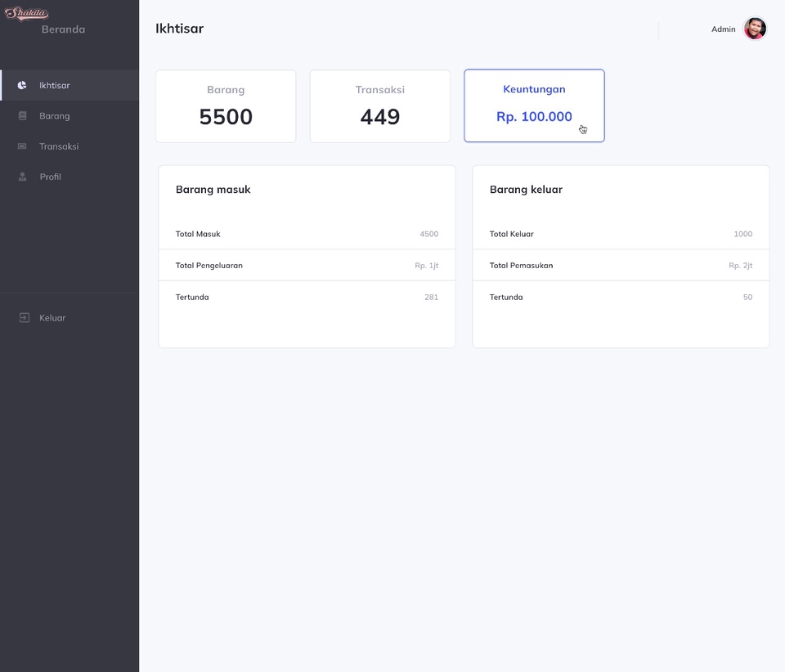The width and height of the screenshot is (785, 672).
Task: Click the Profil sidebar entry
Action: (x=50, y=177)
